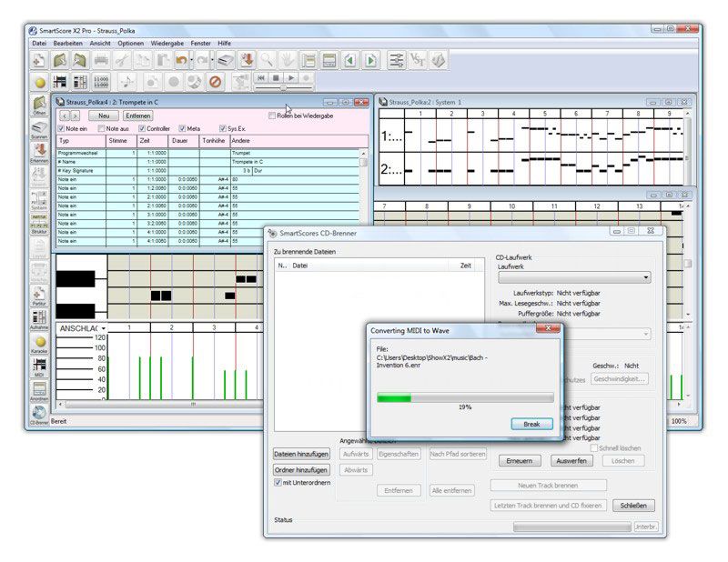The image size is (728, 562).
Task: Click the Typ column header in event list
Action: pos(81,141)
